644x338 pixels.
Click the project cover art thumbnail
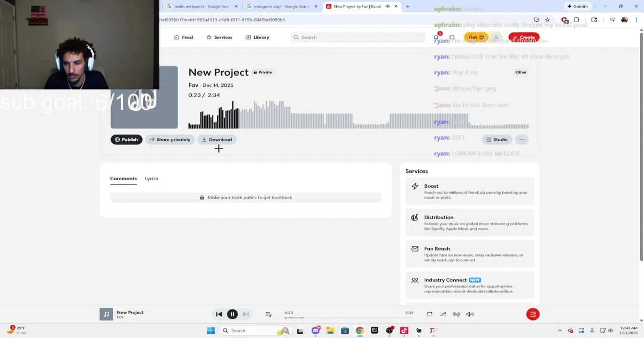(144, 97)
